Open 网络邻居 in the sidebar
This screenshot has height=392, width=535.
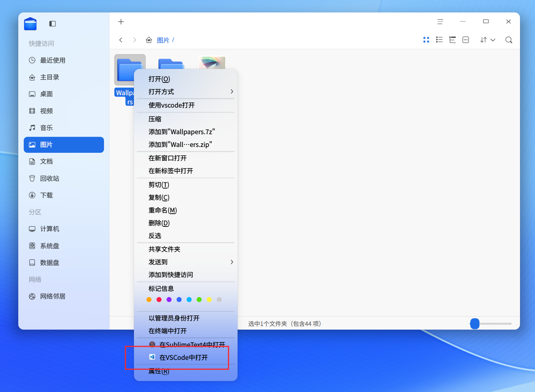click(64, 296)
